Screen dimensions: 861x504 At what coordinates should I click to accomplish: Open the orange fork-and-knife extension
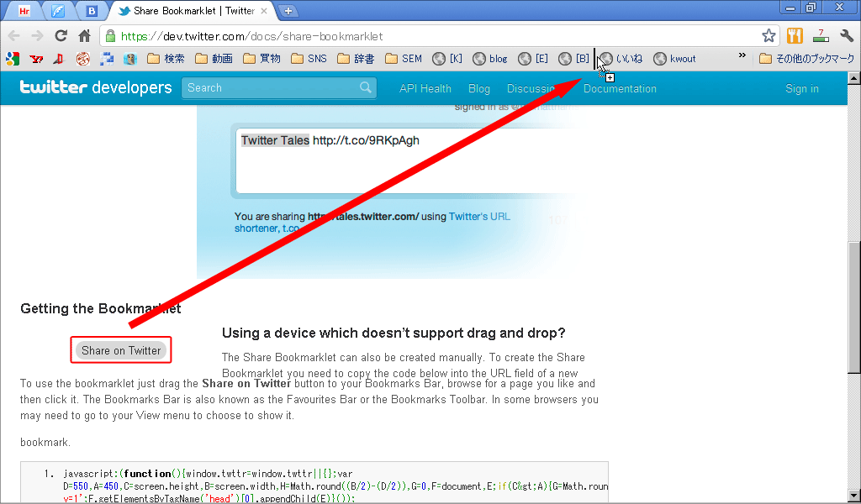pos(795,36)
